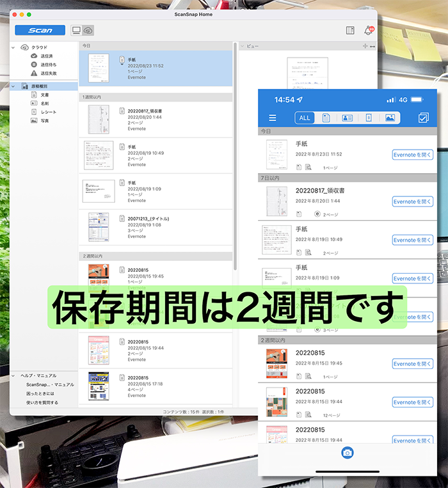448x488 pixels.
Task: Switch to cloud view icon
Action: 88,30
